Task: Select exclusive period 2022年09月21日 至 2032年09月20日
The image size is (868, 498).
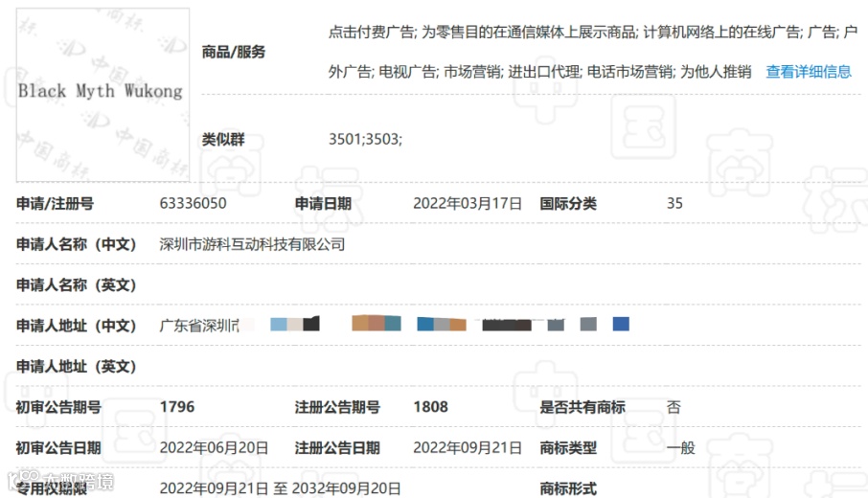Action: point(280,488)
